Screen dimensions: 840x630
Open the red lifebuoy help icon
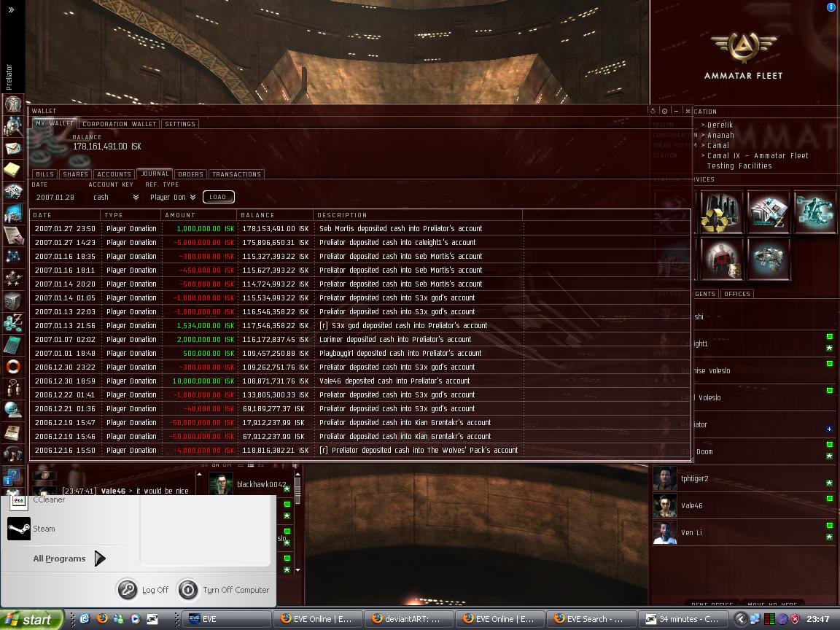tap(13, 367)
